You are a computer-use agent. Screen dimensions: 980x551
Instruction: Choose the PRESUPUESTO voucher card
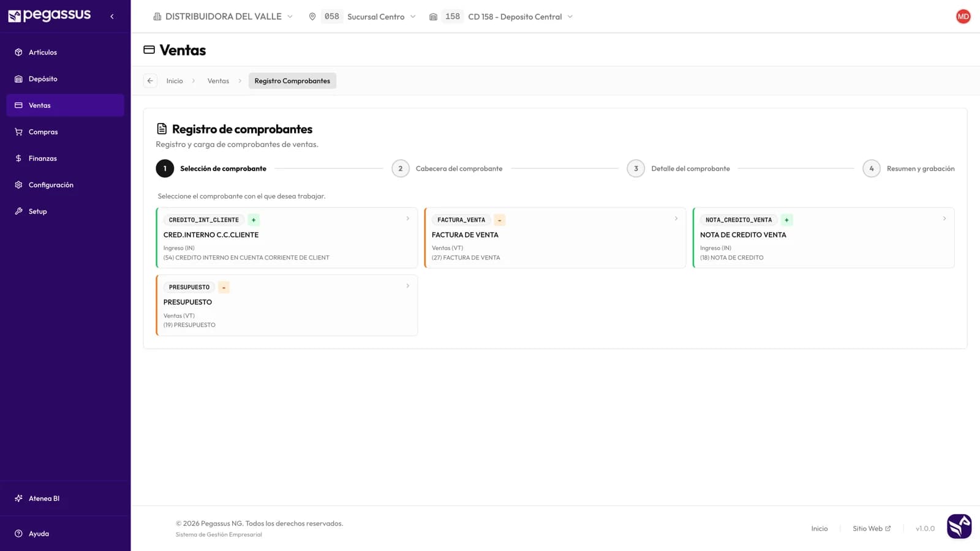[x=287, y=305]
